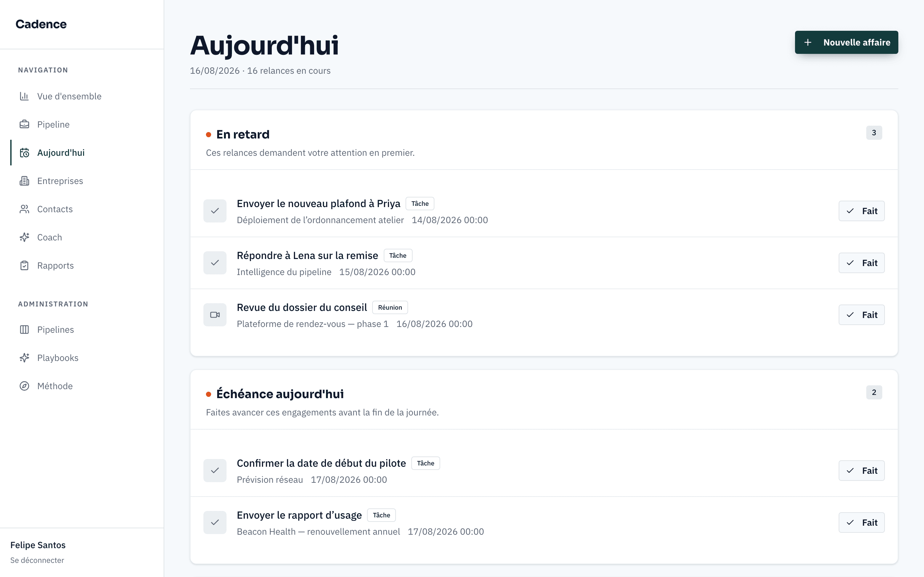The height and width of the screenshot is (577, 924).
Task: Click Se déconnecter link
Action: coord(37,560)
